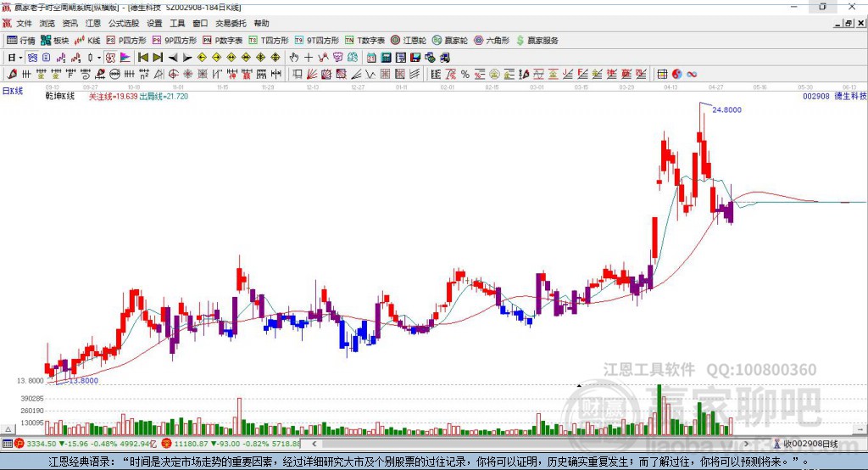Click the 24.8000 high price marker

(726, 110)
